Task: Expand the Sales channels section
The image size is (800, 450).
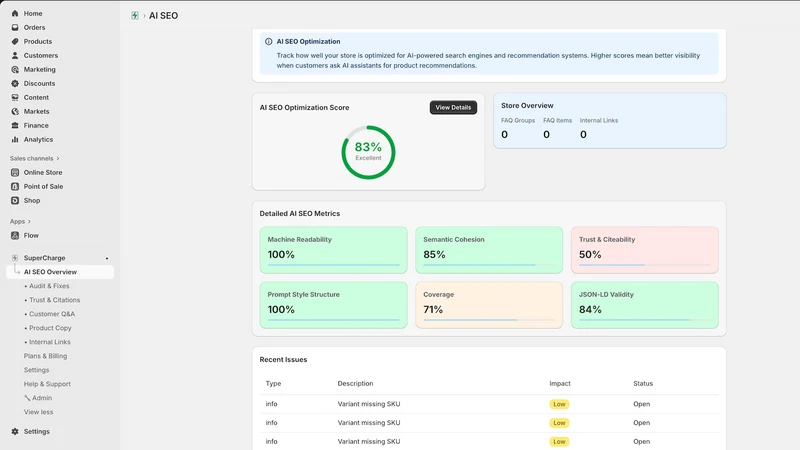Action: (35, 158)
